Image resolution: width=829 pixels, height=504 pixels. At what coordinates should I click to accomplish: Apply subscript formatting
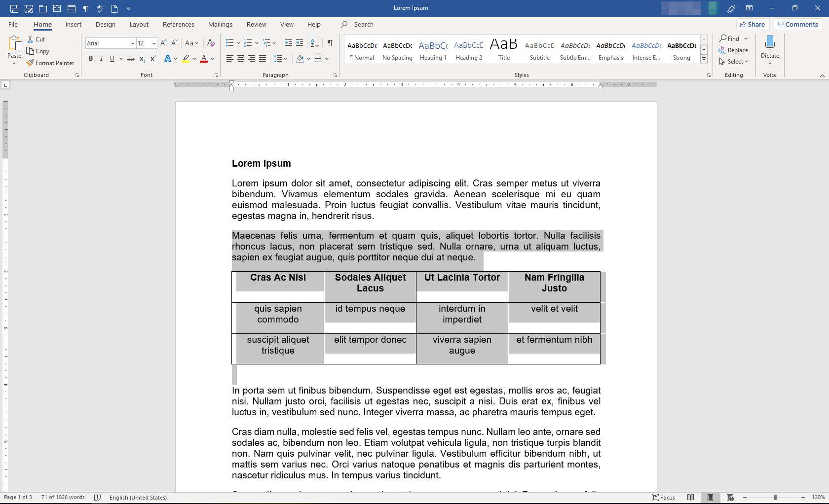pos(142,59)
